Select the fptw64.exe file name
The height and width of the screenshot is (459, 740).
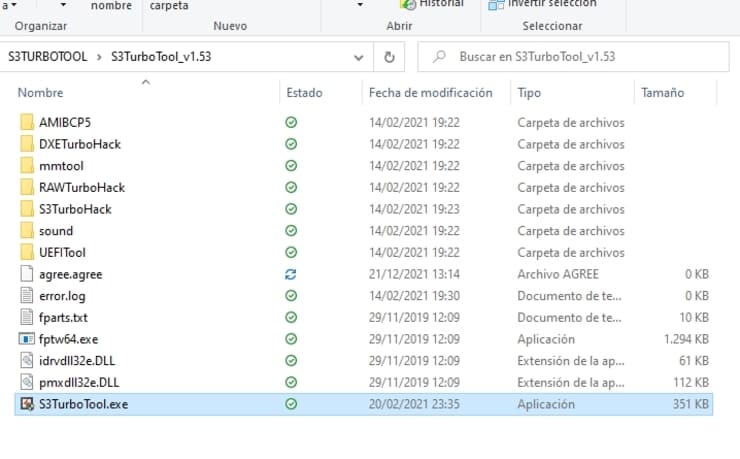[x=68, y=339]
